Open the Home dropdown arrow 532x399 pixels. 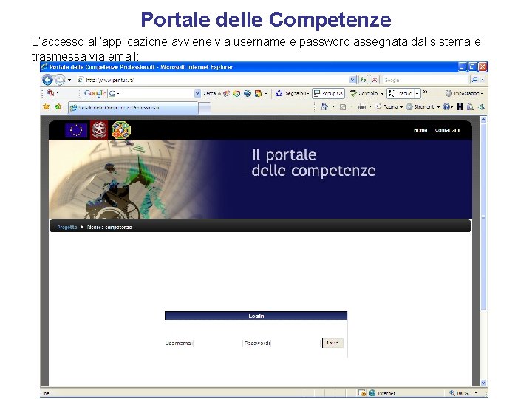point(332,107)
